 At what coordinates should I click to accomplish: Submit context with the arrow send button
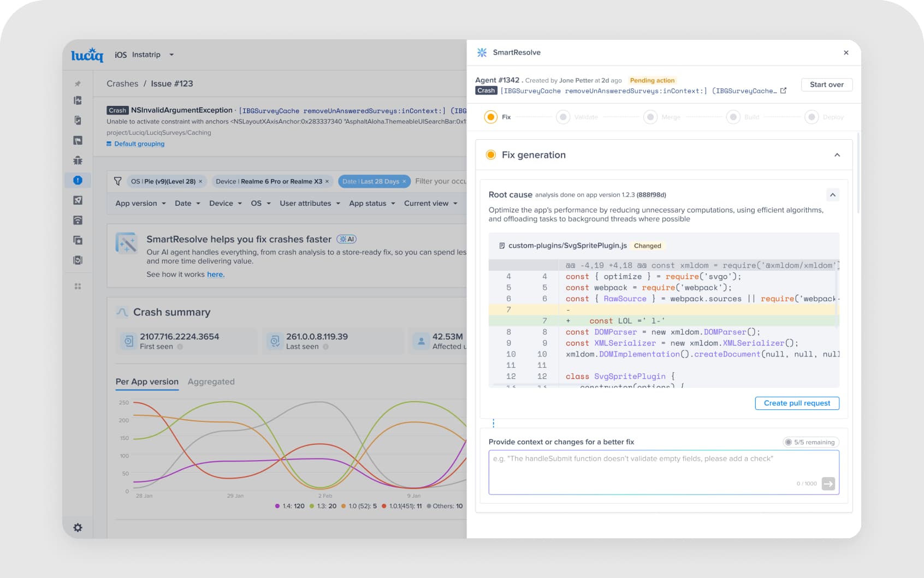pyautogui.click(x=828, y=484)
